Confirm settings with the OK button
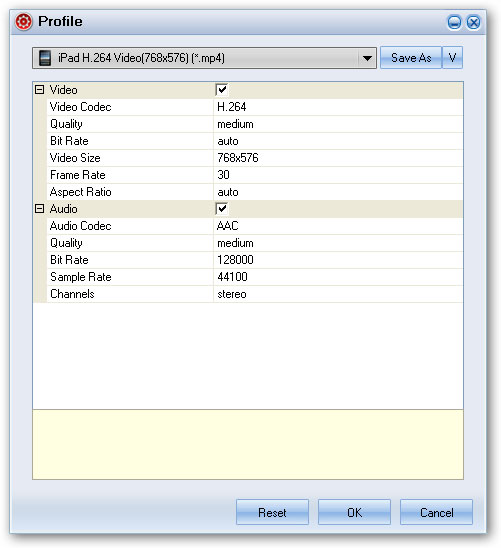 tap(354, 512)
